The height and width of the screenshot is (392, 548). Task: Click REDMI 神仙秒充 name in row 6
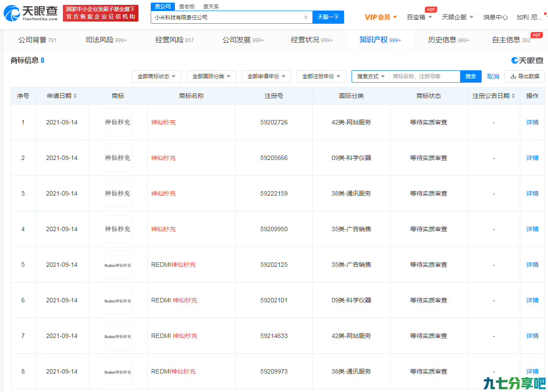174,300
